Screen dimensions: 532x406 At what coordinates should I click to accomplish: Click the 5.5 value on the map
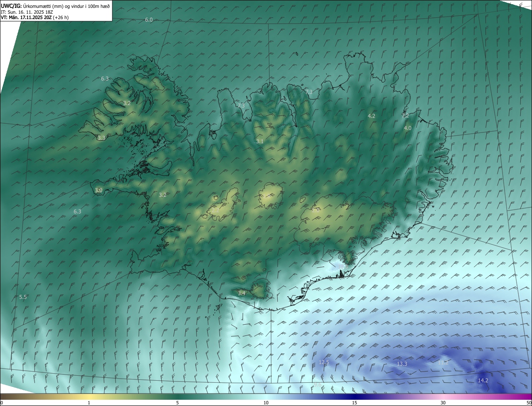23,297
